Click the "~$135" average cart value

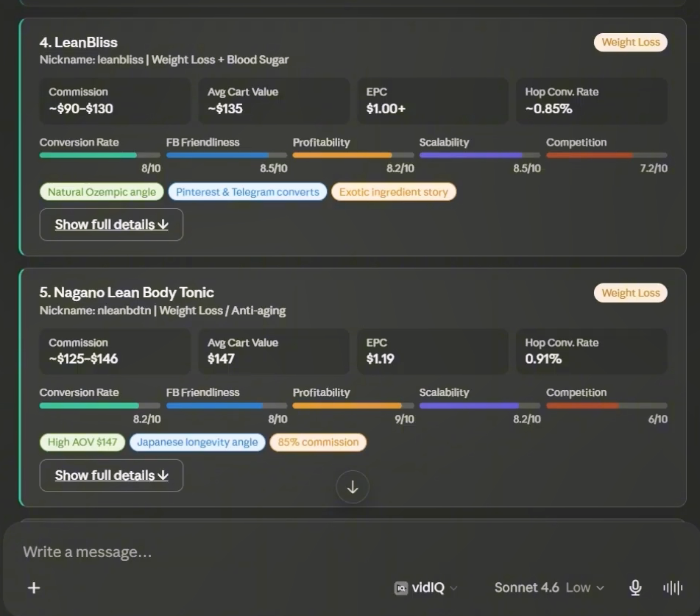click(x=225, y=108)
